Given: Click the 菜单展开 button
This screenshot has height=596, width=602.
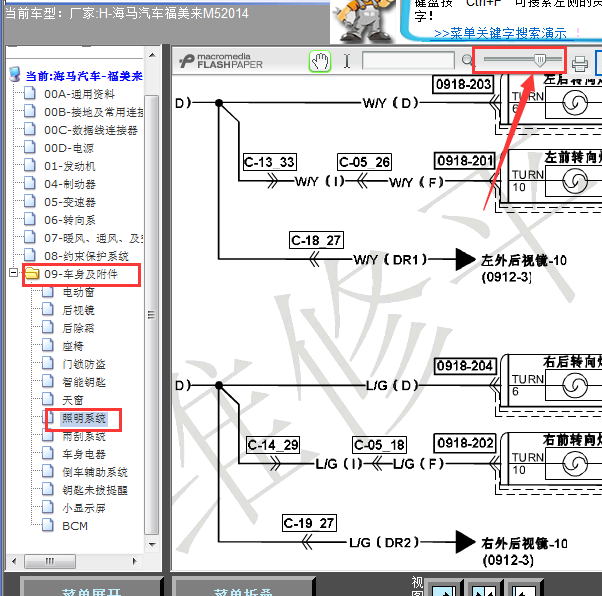Looking at the screenshot, I should (91, 589).
